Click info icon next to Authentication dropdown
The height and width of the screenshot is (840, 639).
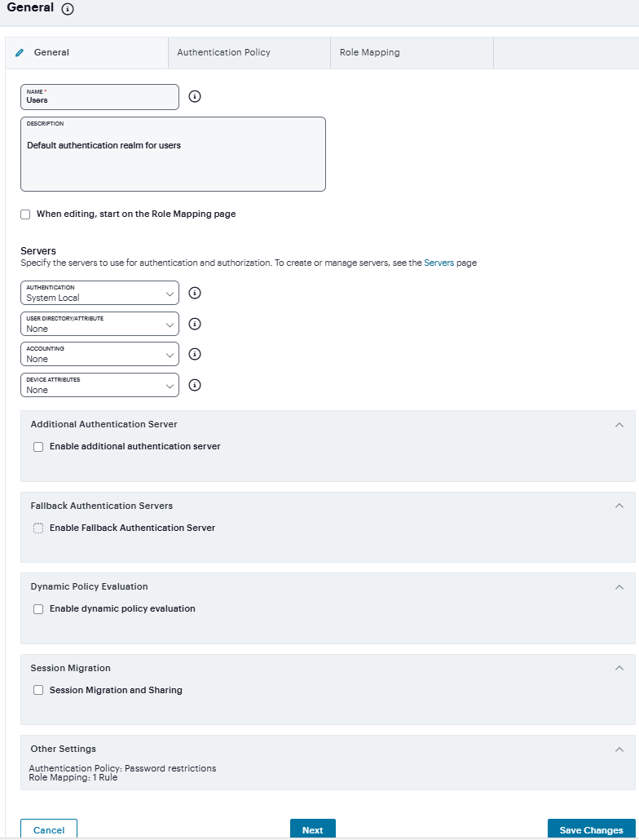[x=195, y=293]
